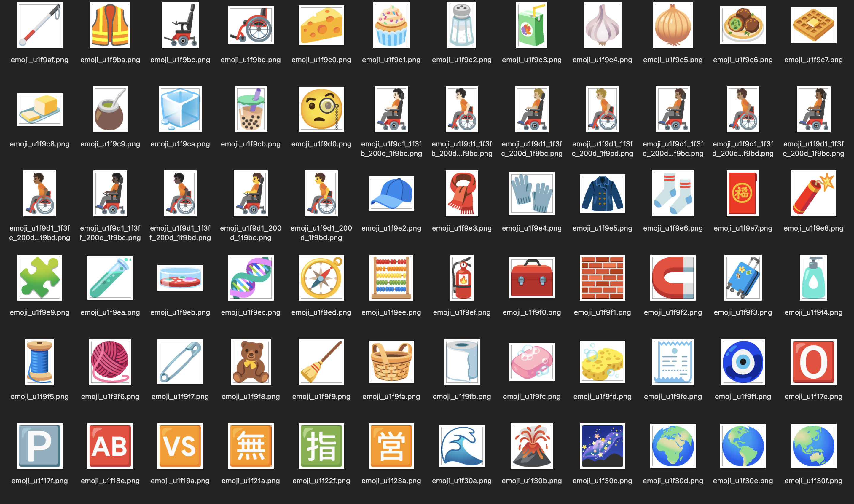Select the Milky Way emoji thumbnail
The width and height of the screenshot is (854, 504).
coord(602,446)
